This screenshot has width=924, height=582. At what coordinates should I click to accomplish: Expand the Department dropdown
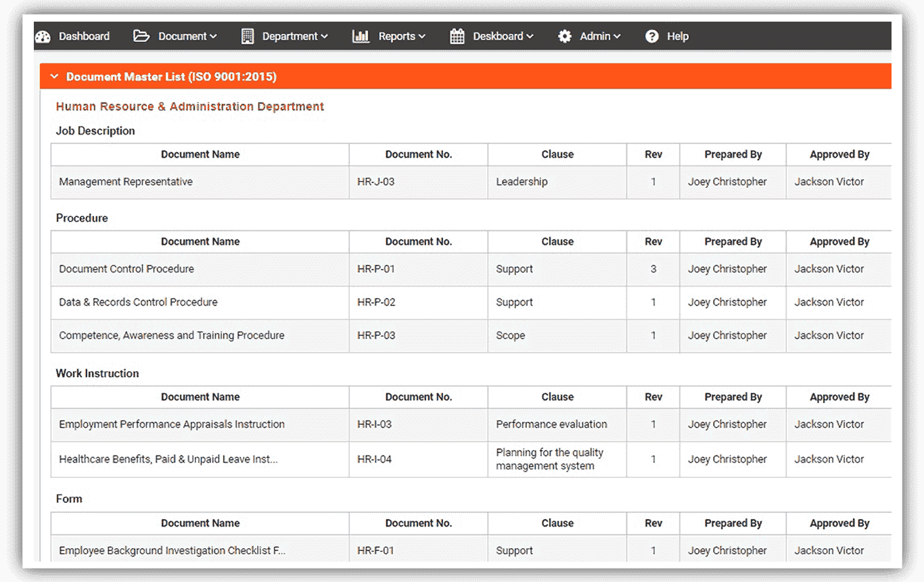pyautogui.click(x=289, y=36)
